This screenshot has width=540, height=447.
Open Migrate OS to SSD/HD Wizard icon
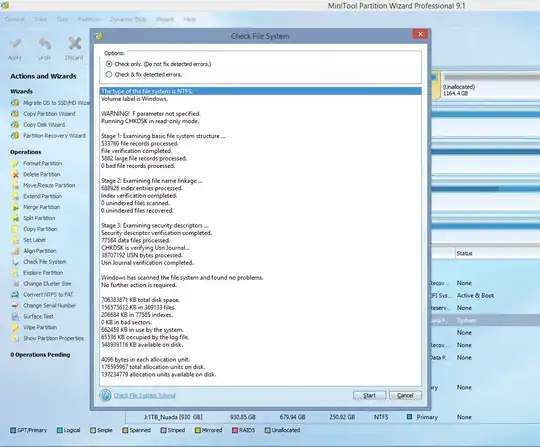(x=15, y=103)
